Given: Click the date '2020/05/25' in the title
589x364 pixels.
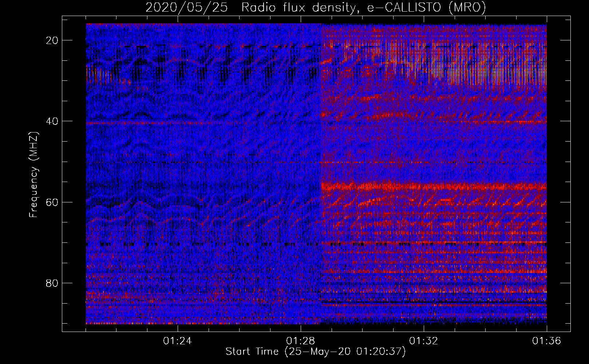Looking at the screenshot, I should pos(187,7).
